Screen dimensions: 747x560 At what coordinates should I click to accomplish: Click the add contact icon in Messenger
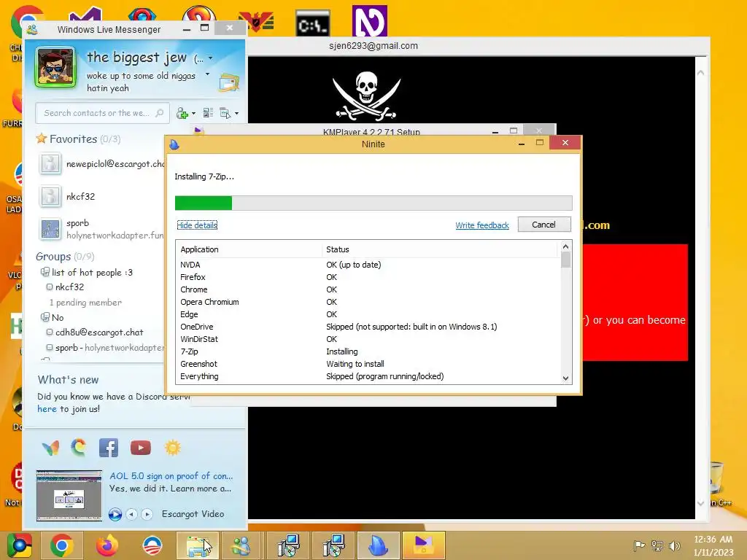(182, 113)
